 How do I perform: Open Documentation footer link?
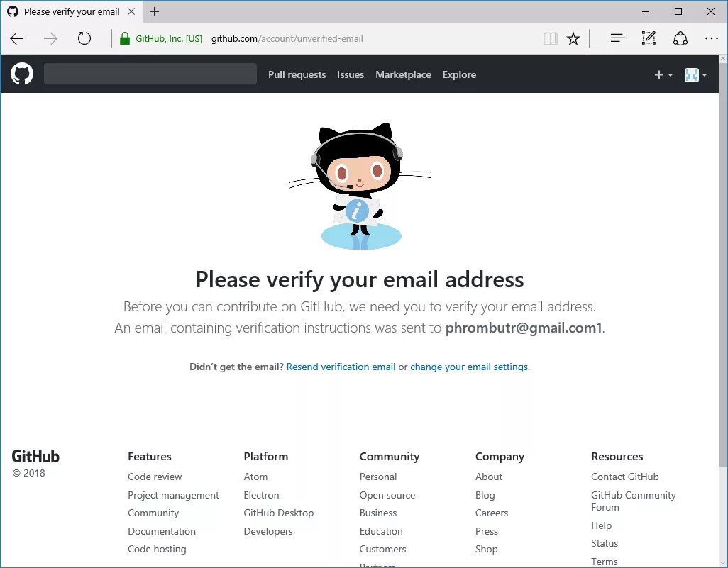162,531
